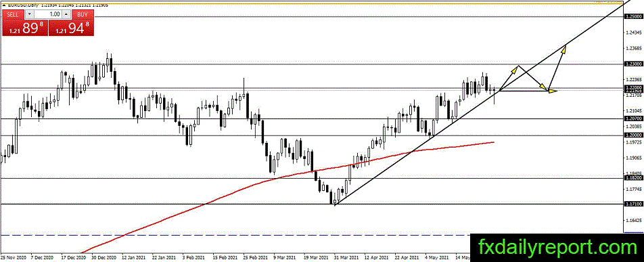
Task: Collapse the one-click trading panel triangle
Action: [x=3, y=6]
